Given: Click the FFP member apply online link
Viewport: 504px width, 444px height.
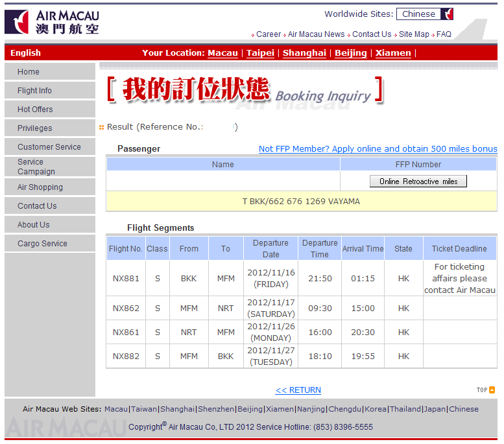Looking at the screenshot, I should click(378, 148).
